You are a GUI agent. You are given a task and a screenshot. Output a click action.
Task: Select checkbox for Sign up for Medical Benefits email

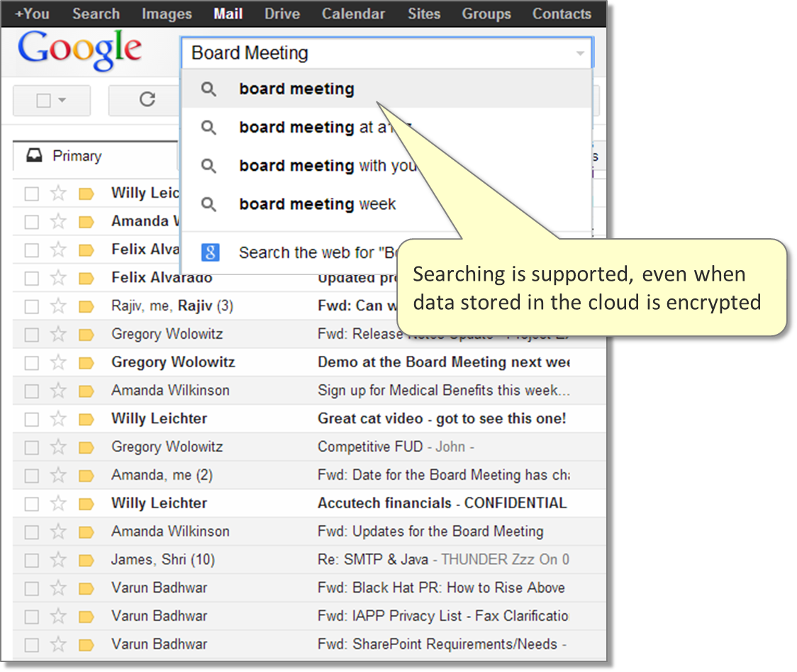31,391
